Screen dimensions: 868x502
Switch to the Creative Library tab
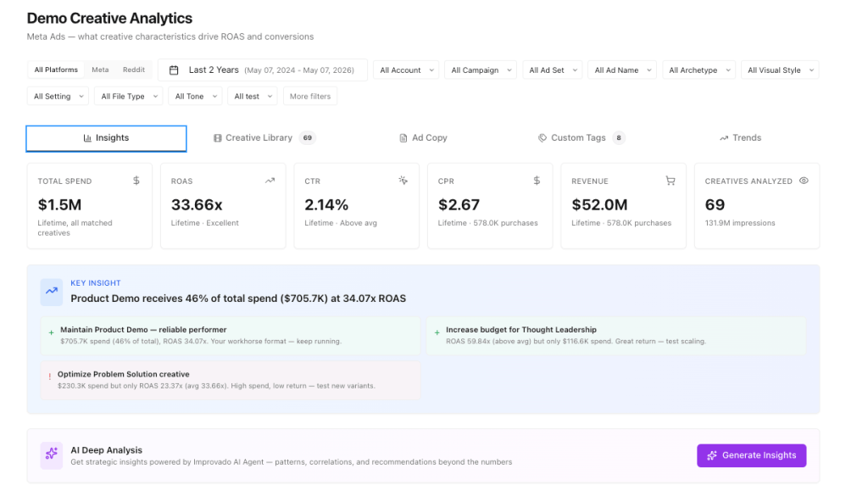[264, 138]
